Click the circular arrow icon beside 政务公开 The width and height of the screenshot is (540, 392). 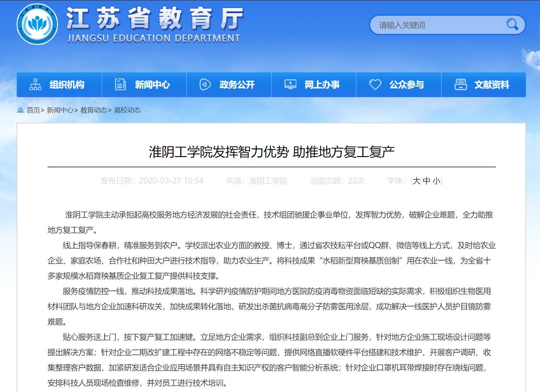pyautogui.click(x=205, y=85)
